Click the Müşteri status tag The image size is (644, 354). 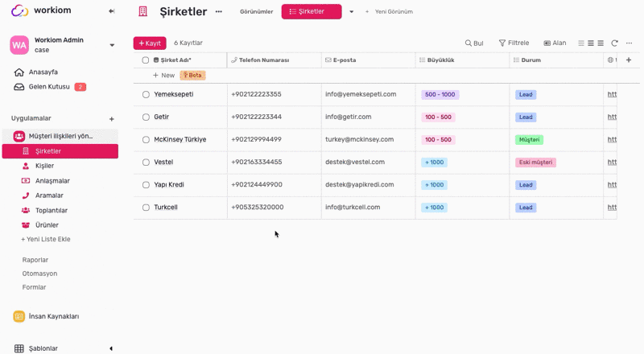pyautogui.click(x=529, y=140)
